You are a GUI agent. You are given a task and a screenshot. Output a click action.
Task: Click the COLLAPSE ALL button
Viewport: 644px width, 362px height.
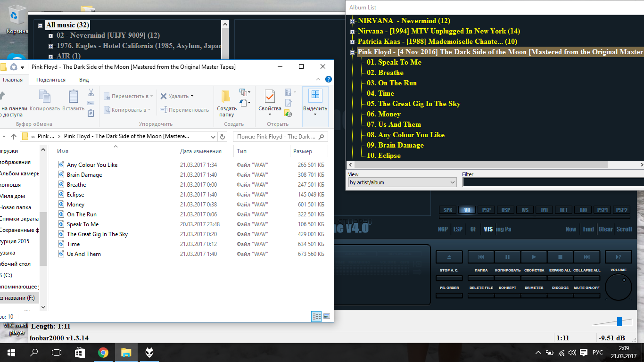coord(586,278)
